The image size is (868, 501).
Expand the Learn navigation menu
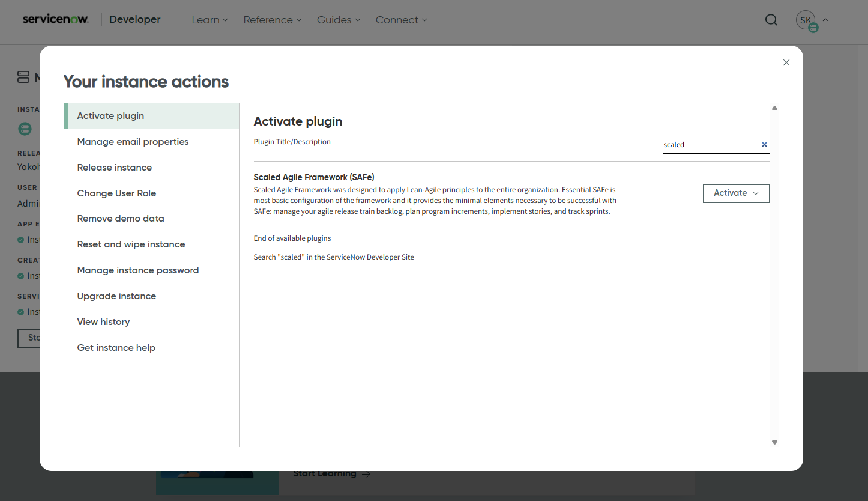pyautogui.click(x=209, y=20)
